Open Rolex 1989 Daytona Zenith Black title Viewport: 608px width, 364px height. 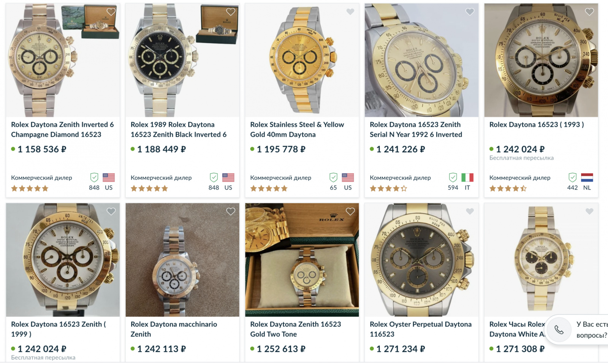pos(179,129)
